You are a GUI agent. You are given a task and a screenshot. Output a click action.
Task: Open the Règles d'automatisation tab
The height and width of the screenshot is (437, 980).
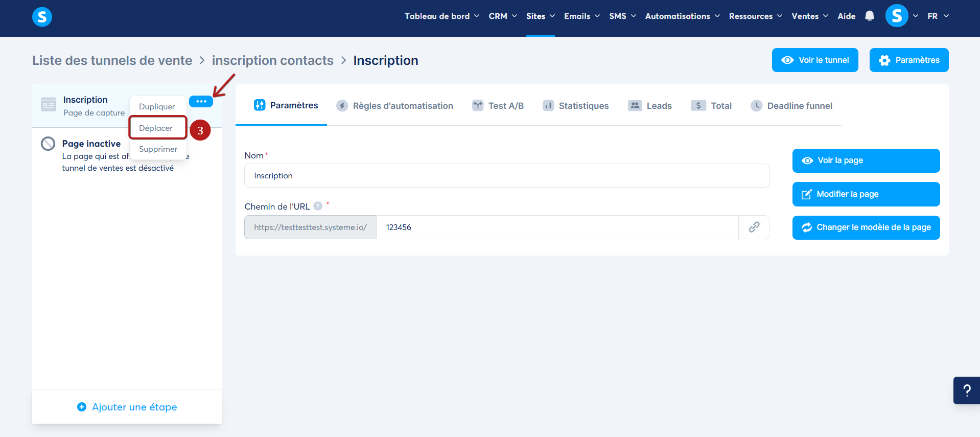[x=394, y=105]
